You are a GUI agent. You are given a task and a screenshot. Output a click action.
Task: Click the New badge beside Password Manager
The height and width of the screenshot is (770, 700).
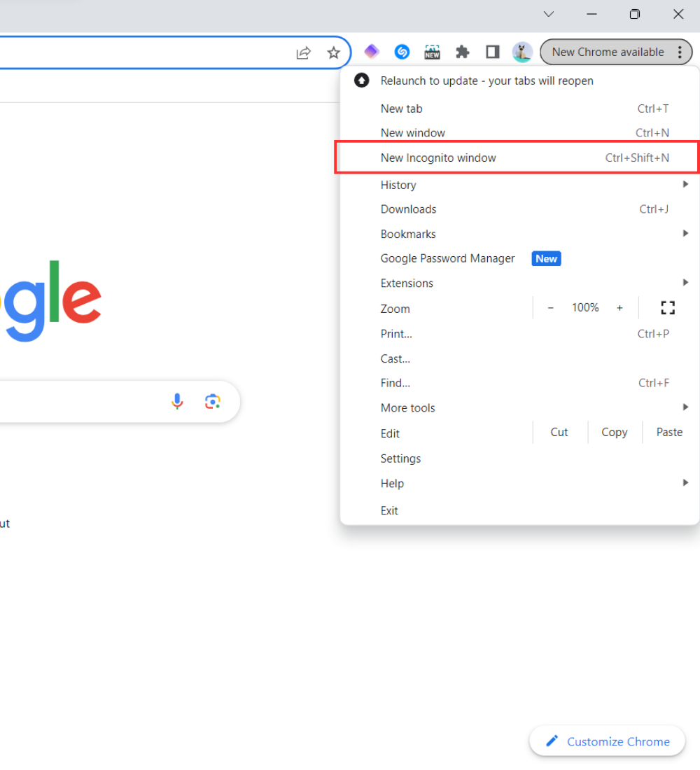click(546, 259)
